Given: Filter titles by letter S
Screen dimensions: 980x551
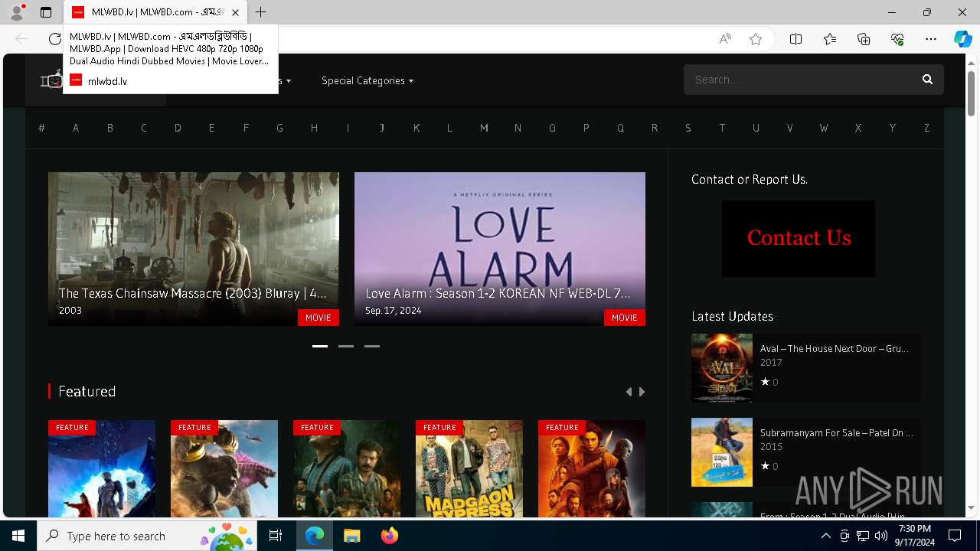Looking at the screenshot, I should pyautogui.click(x=688, y=128).
